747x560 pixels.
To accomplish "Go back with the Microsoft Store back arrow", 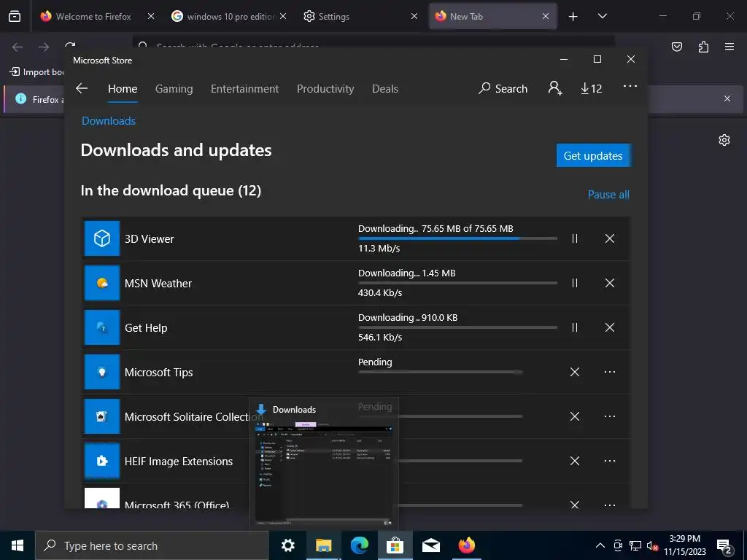I will tap(82, 88).
